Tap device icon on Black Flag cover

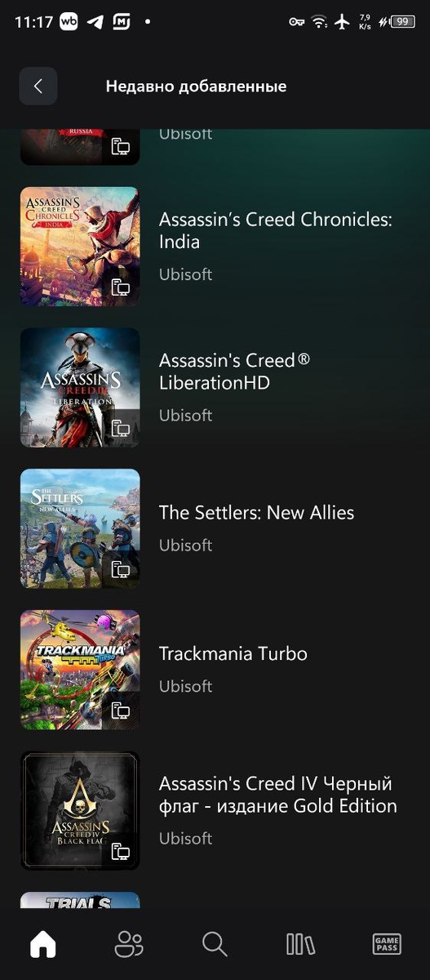pos(121,852)
